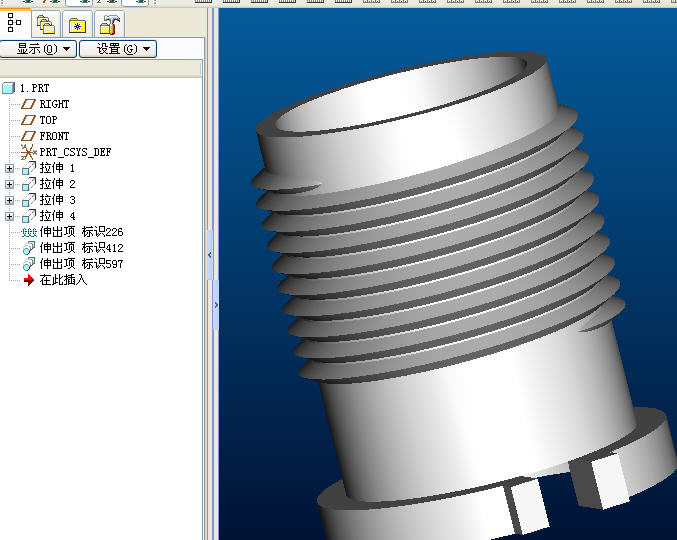Screen dimensions: 677x540
Task: Select 伸出项 标识226 helical sweep
Action: [x=82, y=232]
